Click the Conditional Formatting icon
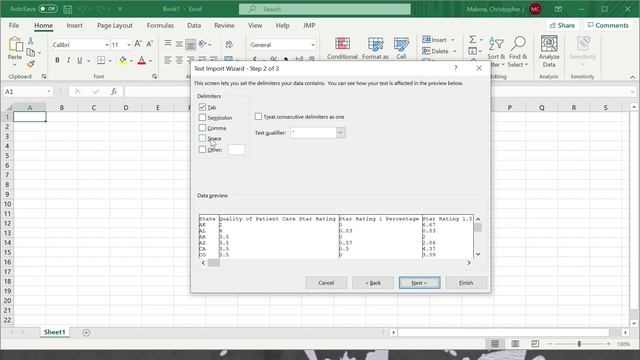 click(342, 44)
